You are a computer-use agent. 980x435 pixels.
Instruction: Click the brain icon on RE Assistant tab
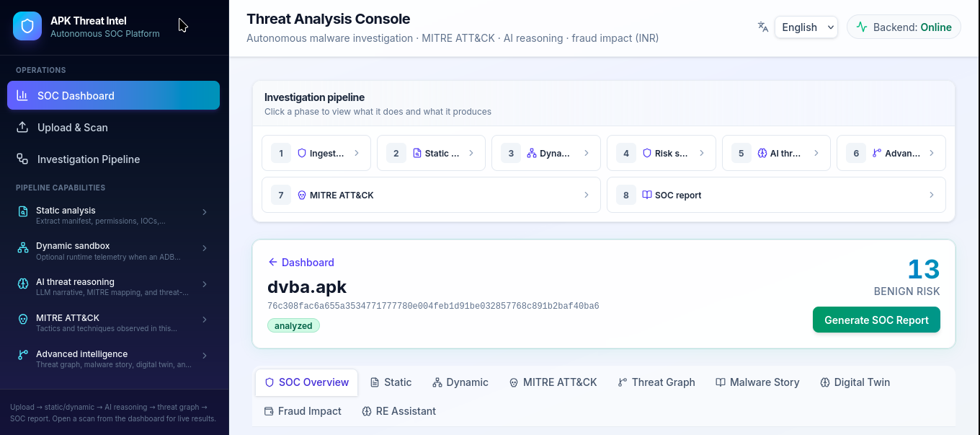[367, 411]
